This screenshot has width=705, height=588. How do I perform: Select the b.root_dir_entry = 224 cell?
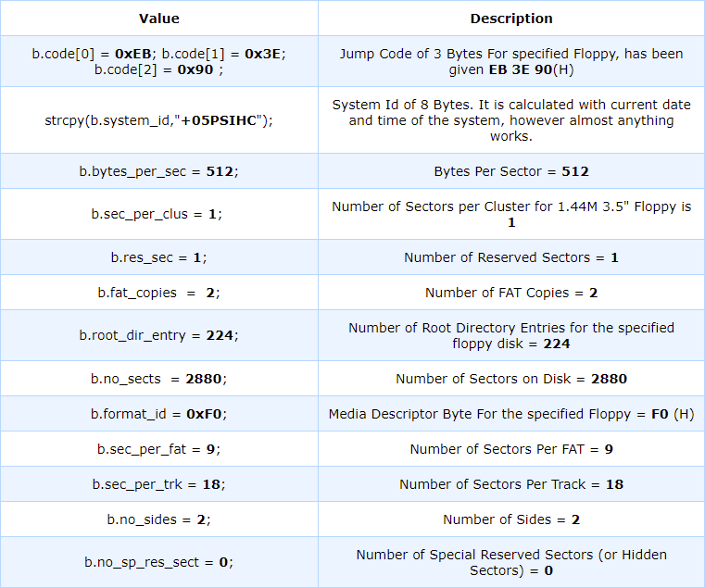click(x=158, y=335)
